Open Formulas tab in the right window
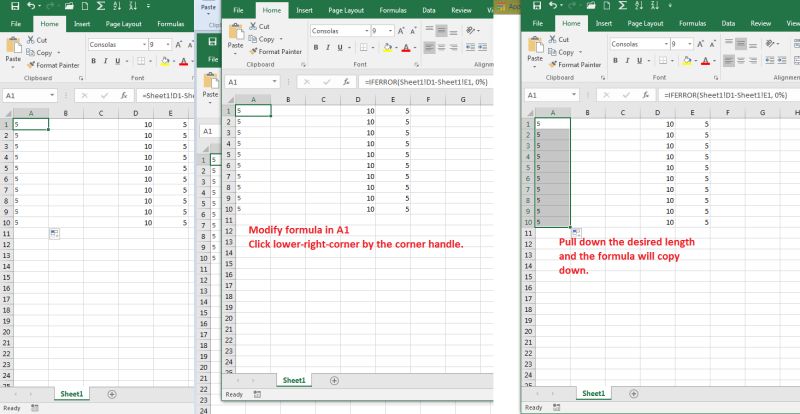The image size is (800, 414). 692,23
